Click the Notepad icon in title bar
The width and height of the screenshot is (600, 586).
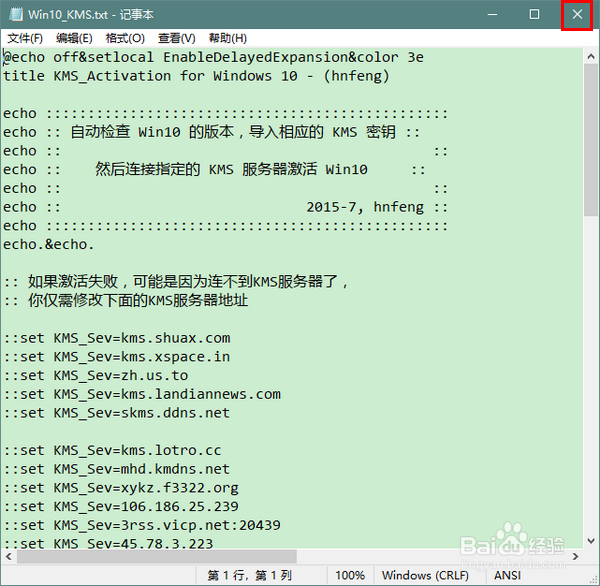pos(16,15)
